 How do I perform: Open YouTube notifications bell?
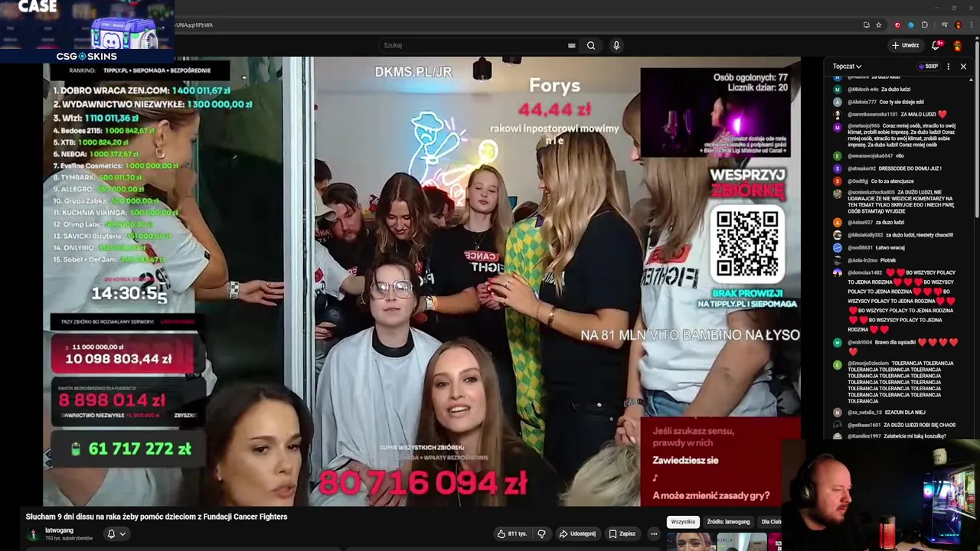[x=936, y=45]
